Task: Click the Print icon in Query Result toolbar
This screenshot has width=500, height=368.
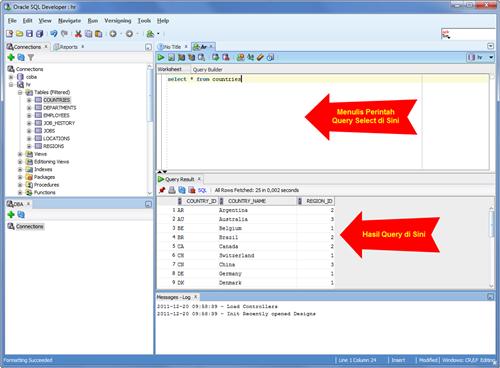Action: tap(172, 190)
